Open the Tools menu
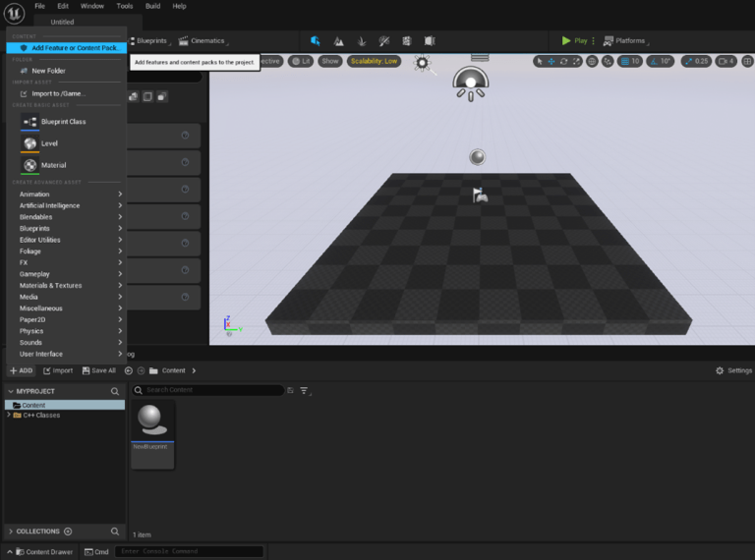Screen dimensions: 755x560 (124, 6)
